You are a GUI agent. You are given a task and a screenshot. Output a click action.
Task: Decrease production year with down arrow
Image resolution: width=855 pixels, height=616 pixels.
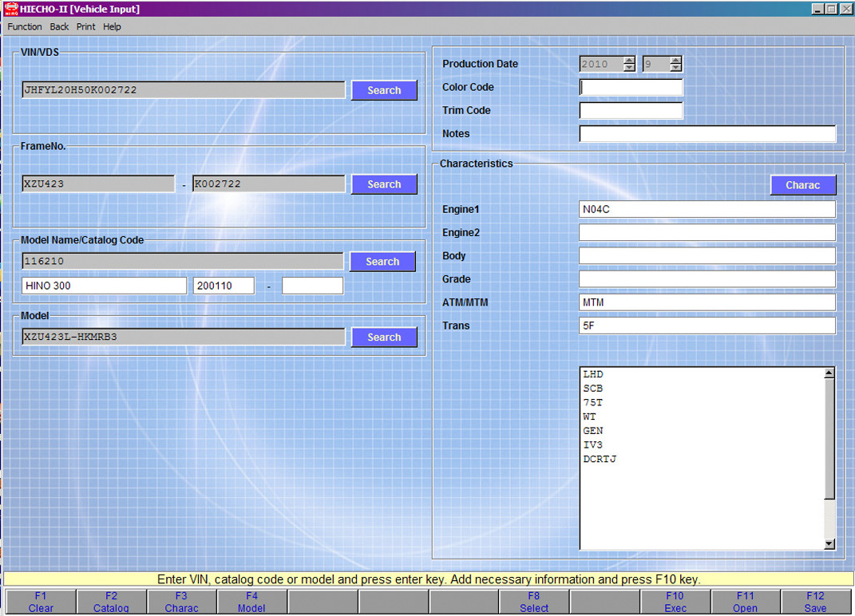(629, 69)
